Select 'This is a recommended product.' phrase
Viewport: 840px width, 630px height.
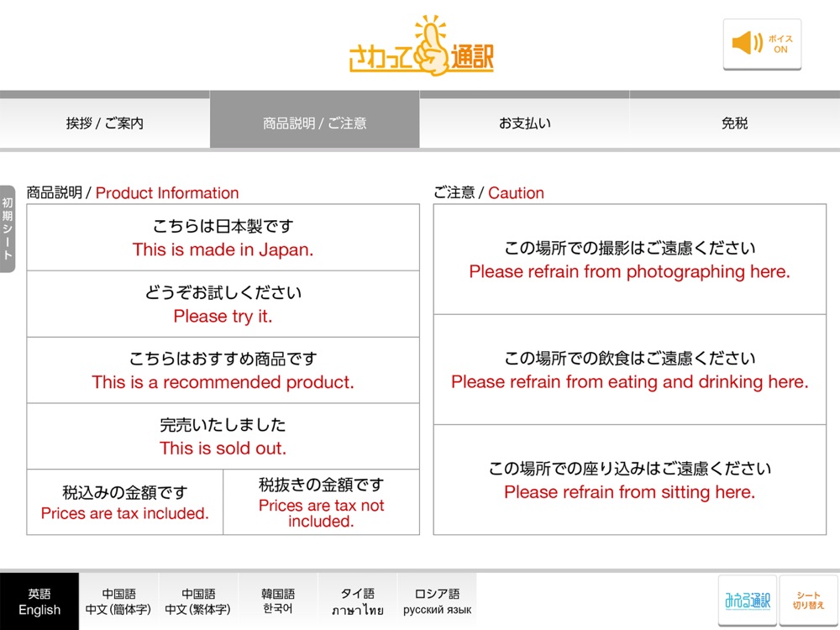pos(223,370)
